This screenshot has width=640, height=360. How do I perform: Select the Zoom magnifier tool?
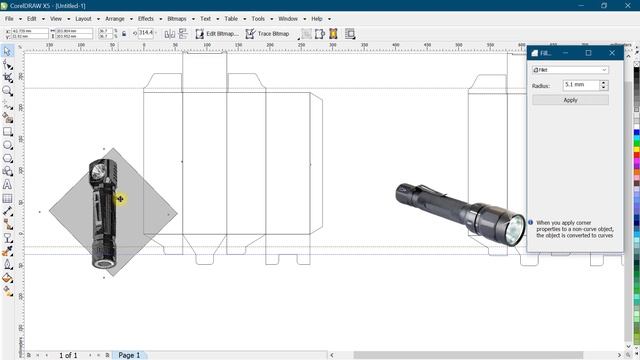(x=7, y=91)
